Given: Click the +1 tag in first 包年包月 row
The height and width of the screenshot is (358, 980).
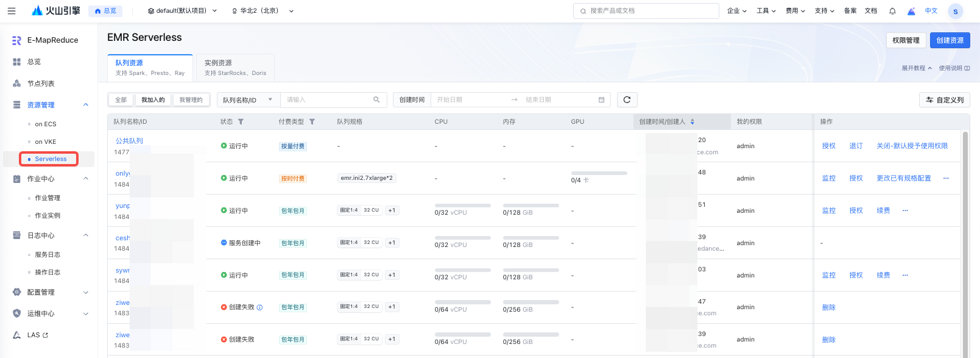Looking at the screenshot, I should [x=392, y=210].
